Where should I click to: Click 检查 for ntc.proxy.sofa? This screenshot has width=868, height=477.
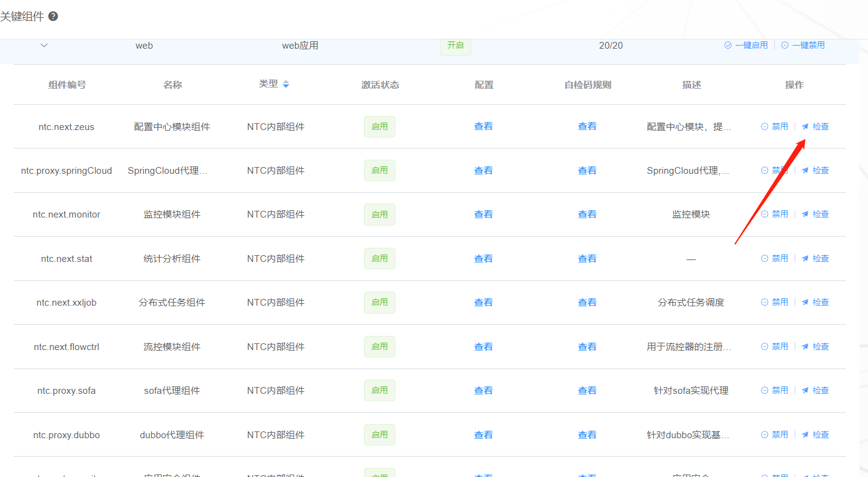point(815,390)
